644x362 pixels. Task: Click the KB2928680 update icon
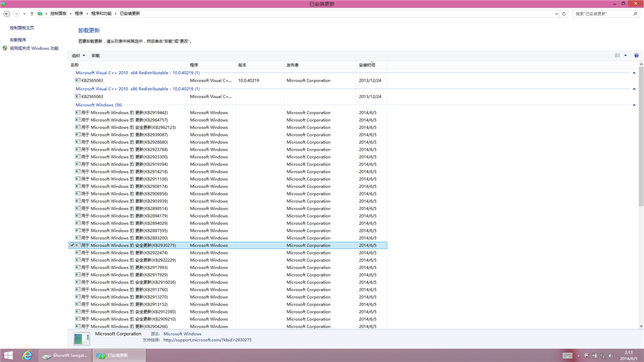pyautogui.click(x=77, y=142)
